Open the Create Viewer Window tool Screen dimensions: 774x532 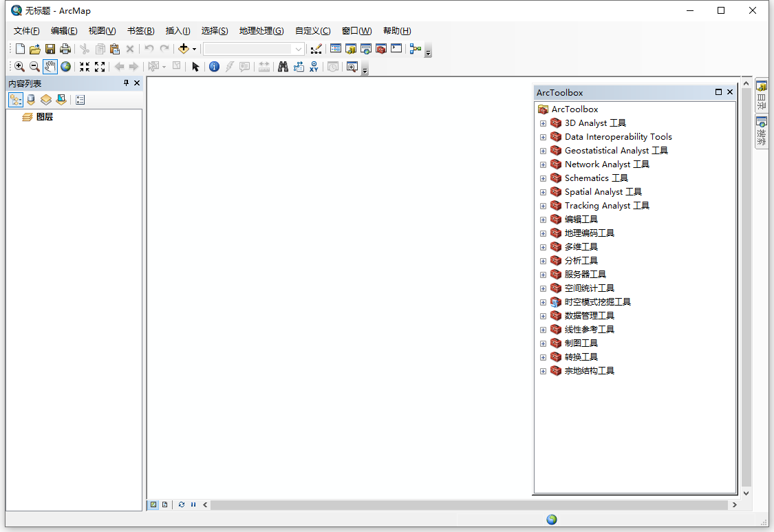352,67
